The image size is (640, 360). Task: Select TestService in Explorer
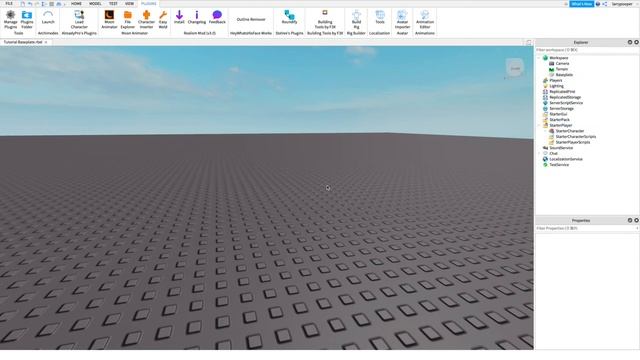[559, 165]
